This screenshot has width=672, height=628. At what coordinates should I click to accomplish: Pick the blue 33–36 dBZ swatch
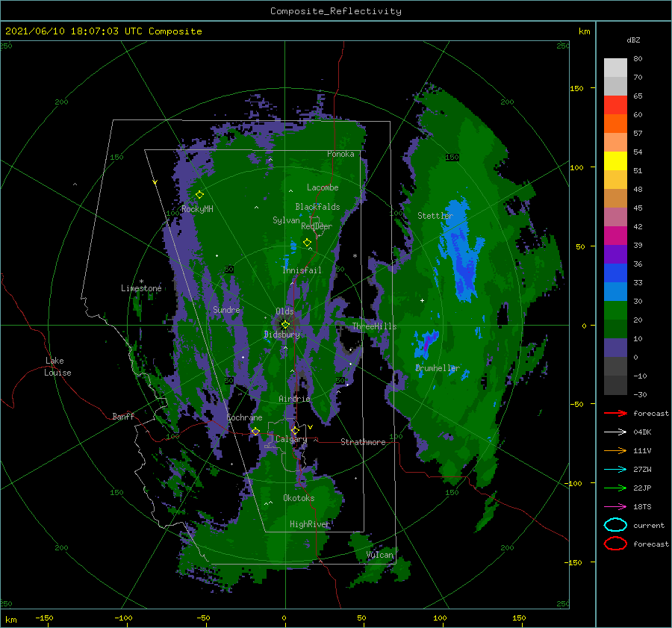[615, 273]
